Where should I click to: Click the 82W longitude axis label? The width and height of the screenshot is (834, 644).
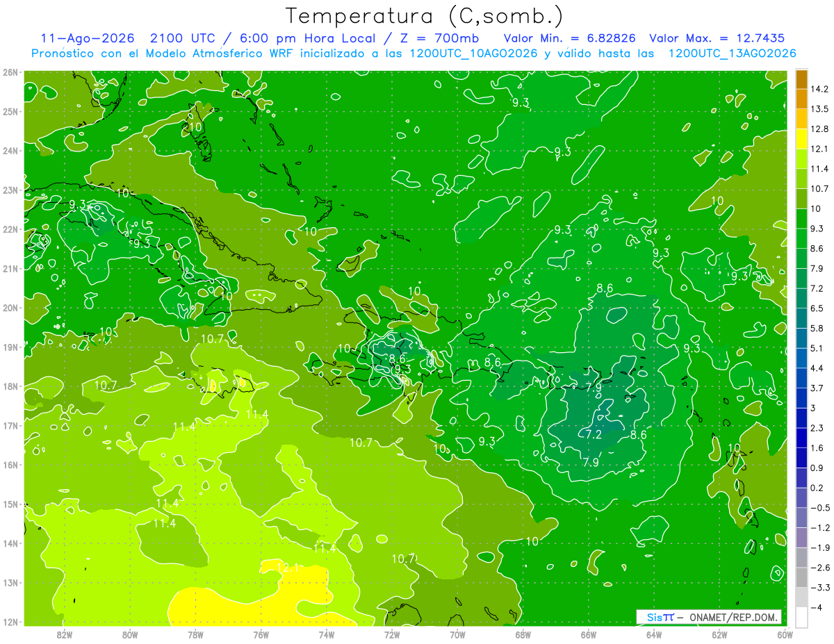pyautogui.click(x=65, y=634)
